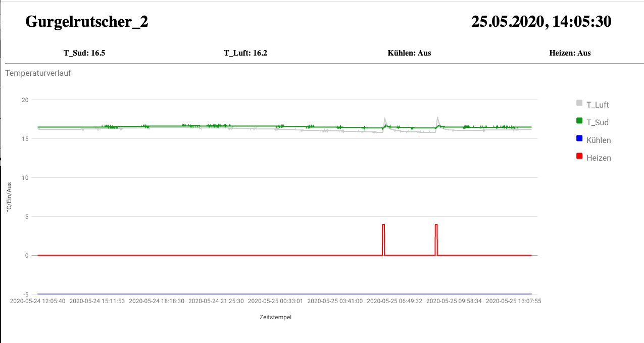
Task: Click the Zeitstempel axis title
Action: [275, 318]
